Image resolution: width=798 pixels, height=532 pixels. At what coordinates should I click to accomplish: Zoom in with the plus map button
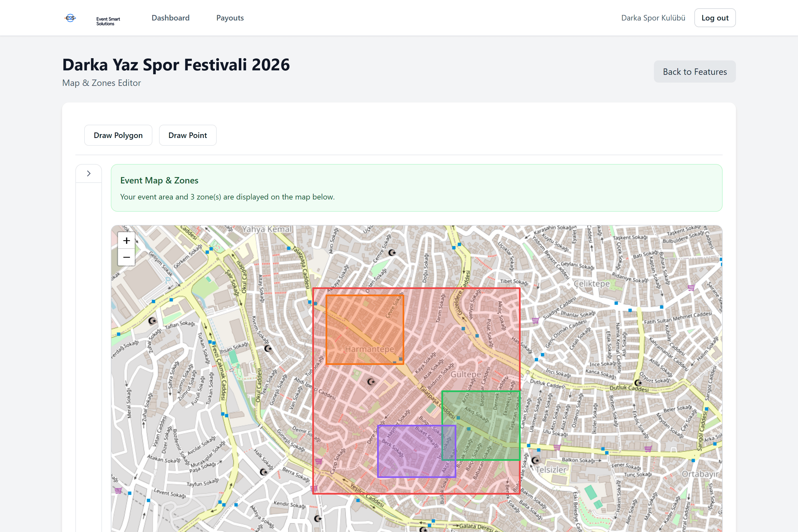point(127,241)
